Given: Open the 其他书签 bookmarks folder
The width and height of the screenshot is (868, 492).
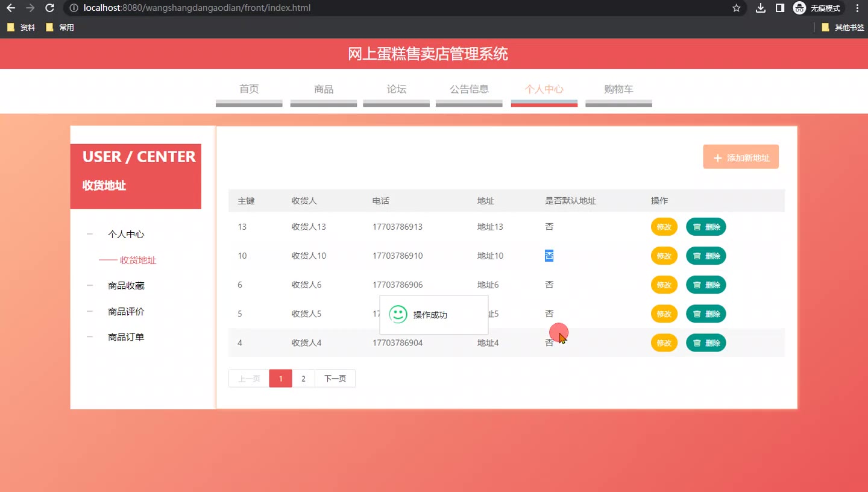Looking at the screenshot, I should click(x=843, y=27).
